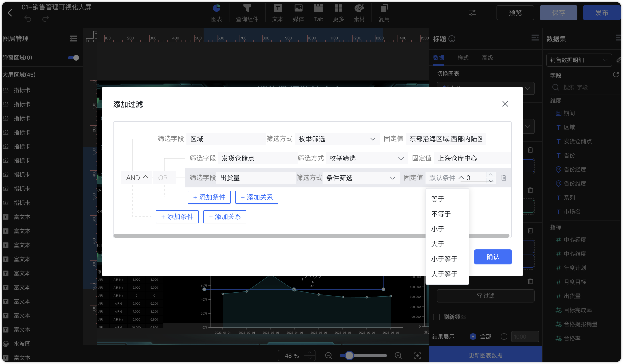The width and height of the screenshot is (623, 364).
Task: Click the zoom in magnifier icon
Action: click(398, 355)
